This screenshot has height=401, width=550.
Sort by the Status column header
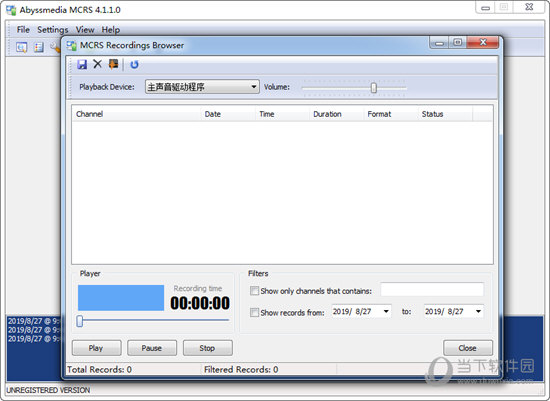coord(445,114)
